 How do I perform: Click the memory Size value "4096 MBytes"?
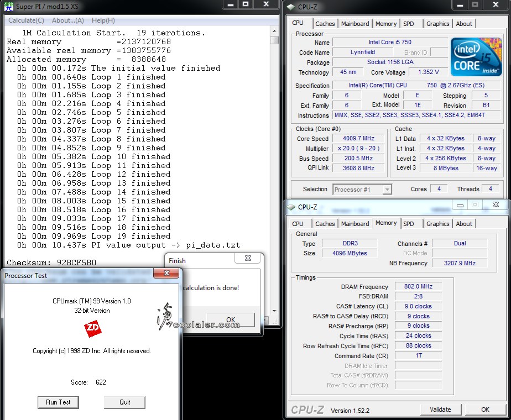(x=350, y=253)
